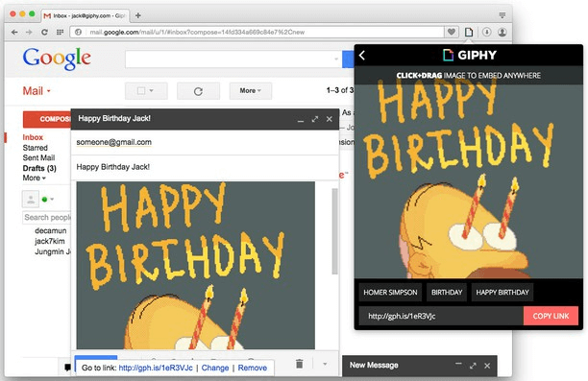Select the Inbox tab in the browser
The image size is (588, 381).
pyautogui.click(x=85, y=15)
